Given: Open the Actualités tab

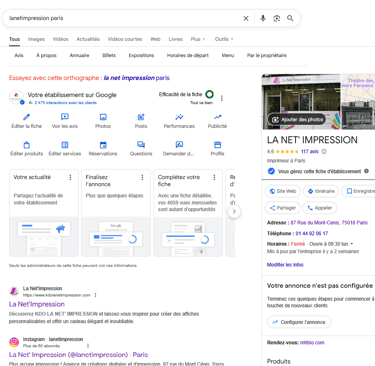Looking at the screenshot, I should point(88,39).
